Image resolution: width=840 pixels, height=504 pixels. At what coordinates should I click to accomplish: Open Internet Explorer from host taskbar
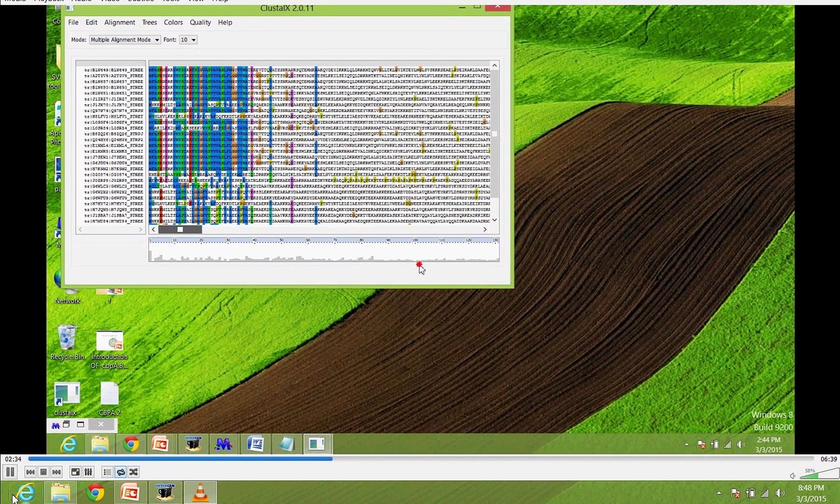click(25, 493)
